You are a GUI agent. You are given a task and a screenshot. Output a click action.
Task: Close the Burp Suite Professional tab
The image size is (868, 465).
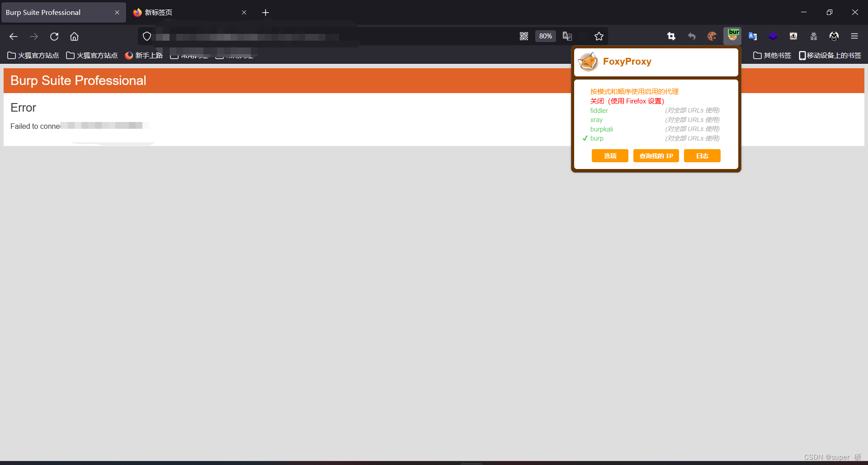(x=117, y=13)
